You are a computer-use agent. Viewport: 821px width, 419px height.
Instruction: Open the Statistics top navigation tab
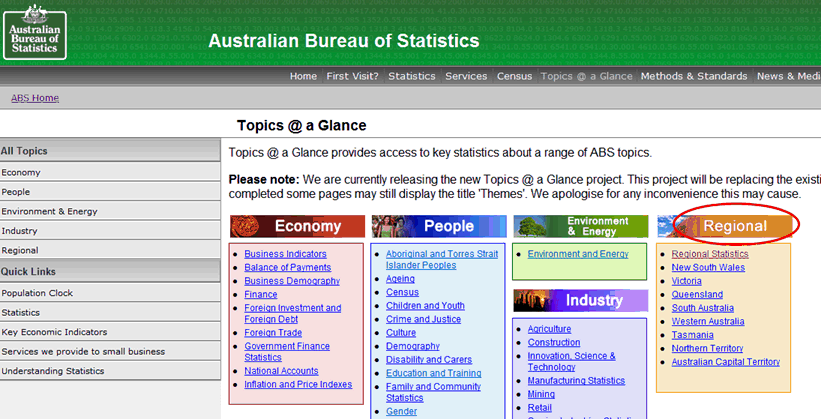point(412,76)
